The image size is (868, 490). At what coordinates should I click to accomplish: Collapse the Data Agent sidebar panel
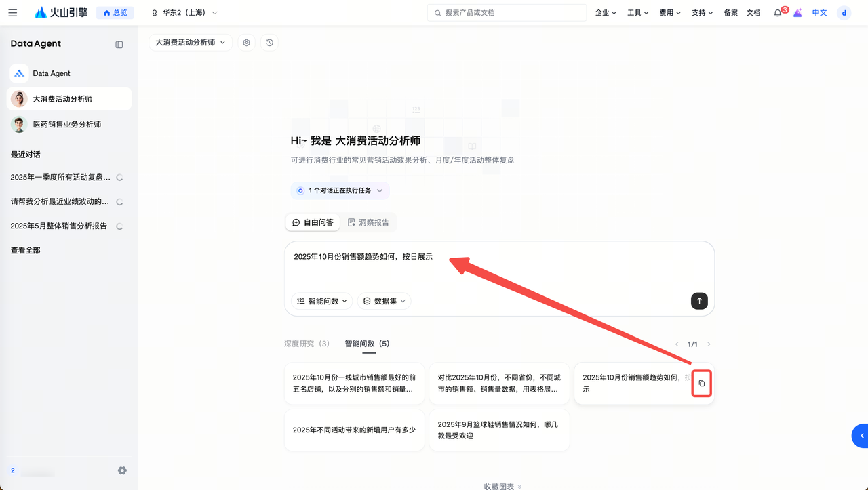tap(119, 45)
